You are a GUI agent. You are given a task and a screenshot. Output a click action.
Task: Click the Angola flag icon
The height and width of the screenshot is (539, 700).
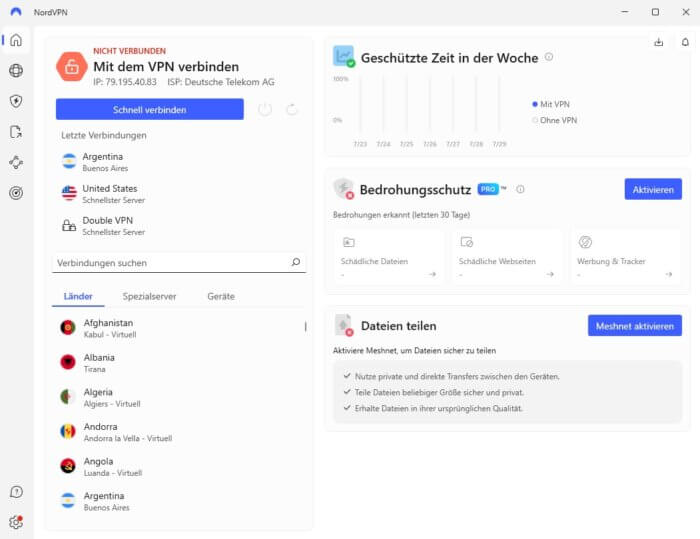68,466
